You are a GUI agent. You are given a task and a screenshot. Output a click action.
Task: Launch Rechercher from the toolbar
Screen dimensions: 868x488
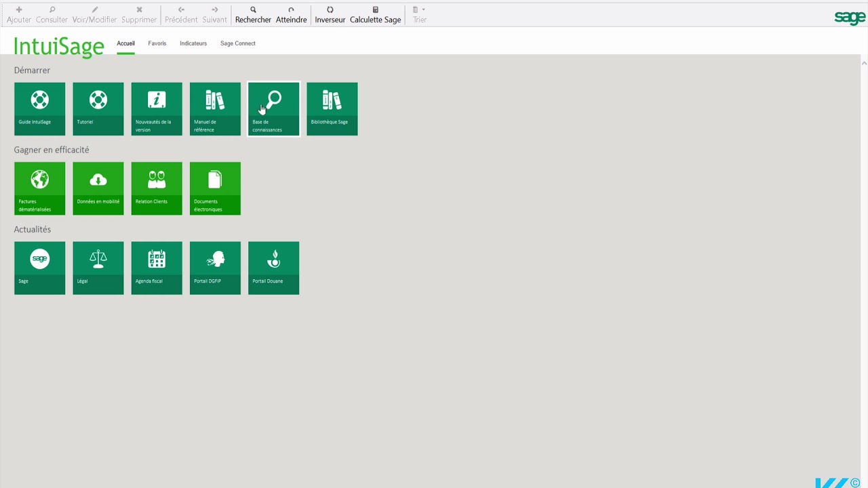(253, 15)
